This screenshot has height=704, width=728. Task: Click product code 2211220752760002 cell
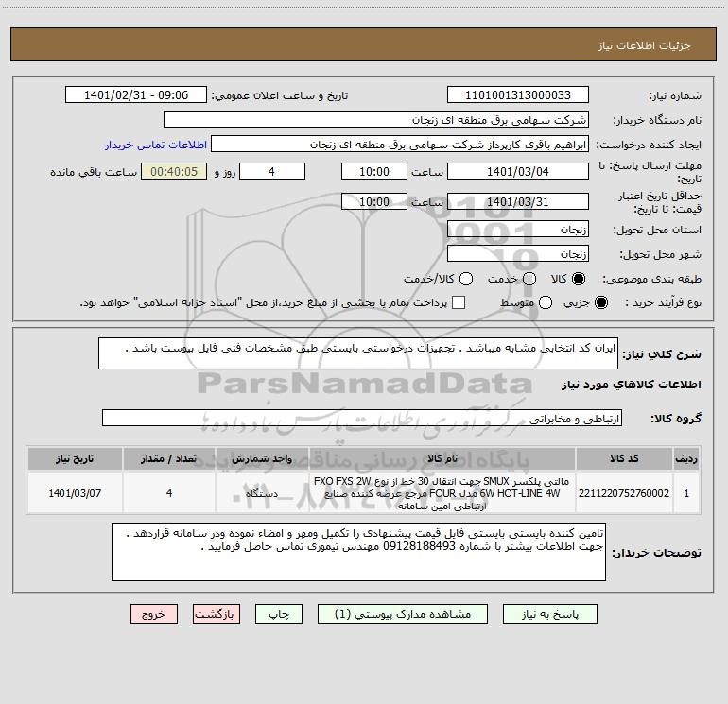coord(624,493)
